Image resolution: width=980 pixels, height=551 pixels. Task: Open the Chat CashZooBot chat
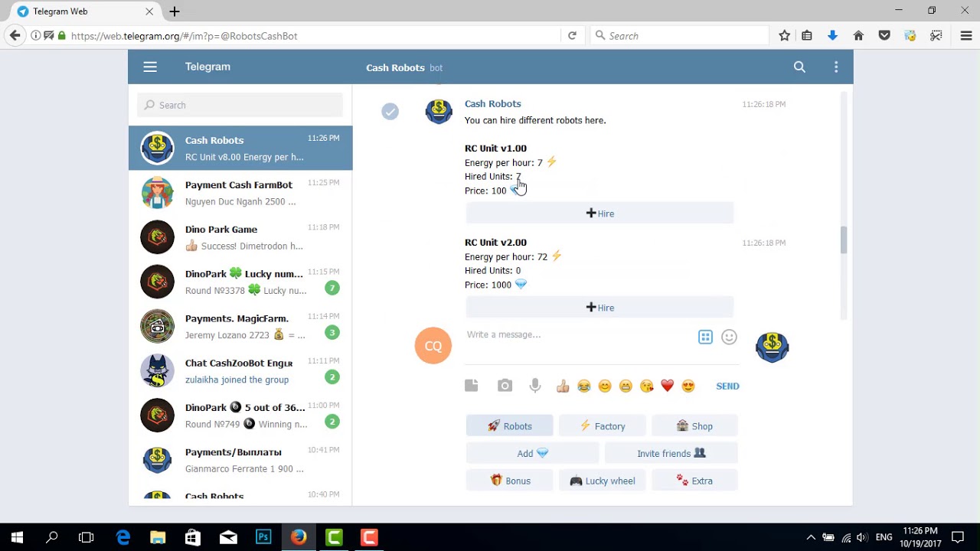tap(240, 371)
